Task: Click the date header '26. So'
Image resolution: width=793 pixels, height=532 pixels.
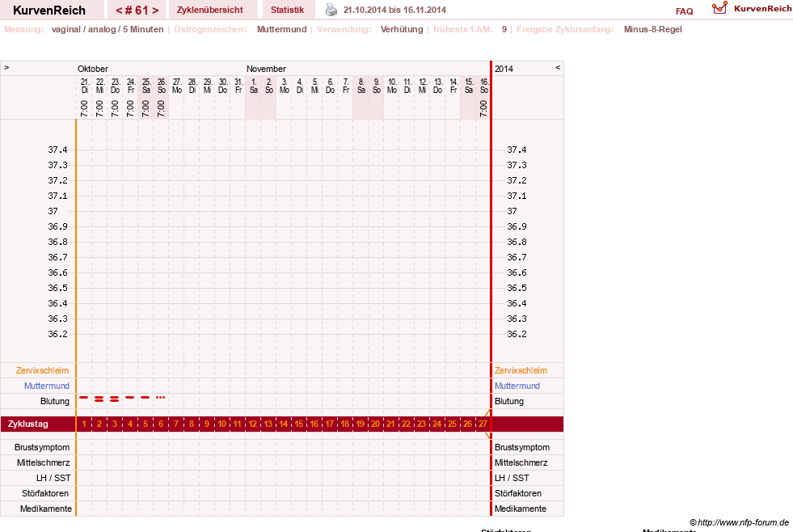Action: 162,86
